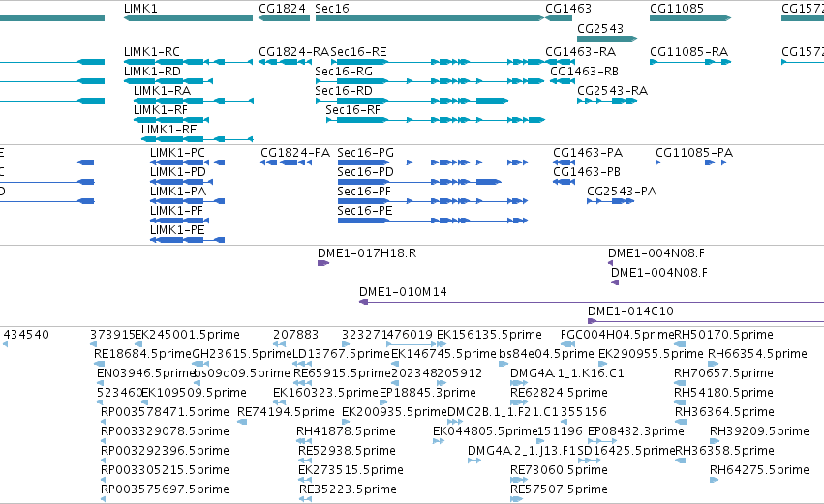
Task: Select the LIMK1 gene label
Action: tap(140, 9)
